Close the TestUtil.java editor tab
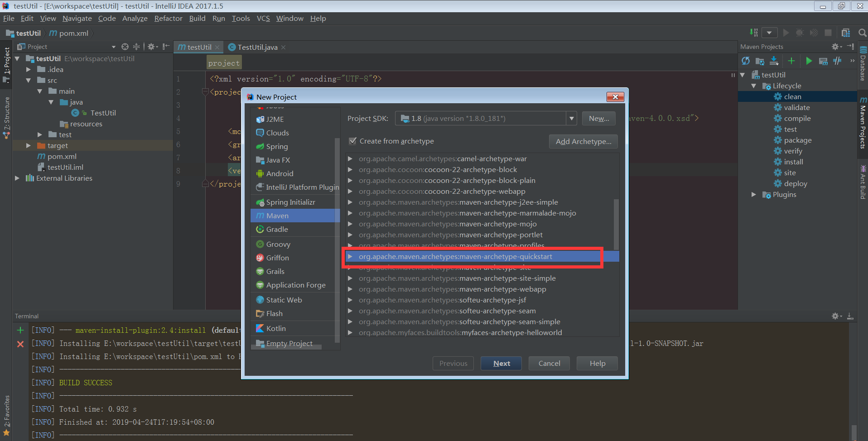The height and width of the screenshot is (441, 868). pos(283,47)
